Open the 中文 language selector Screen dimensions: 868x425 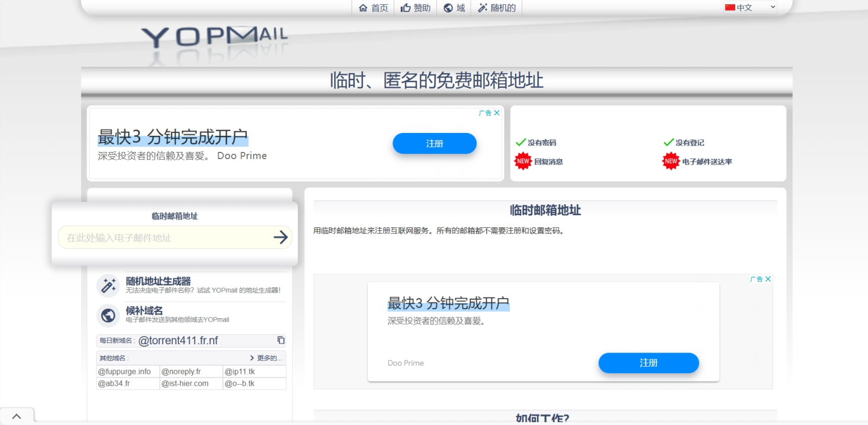pos(749,7)
